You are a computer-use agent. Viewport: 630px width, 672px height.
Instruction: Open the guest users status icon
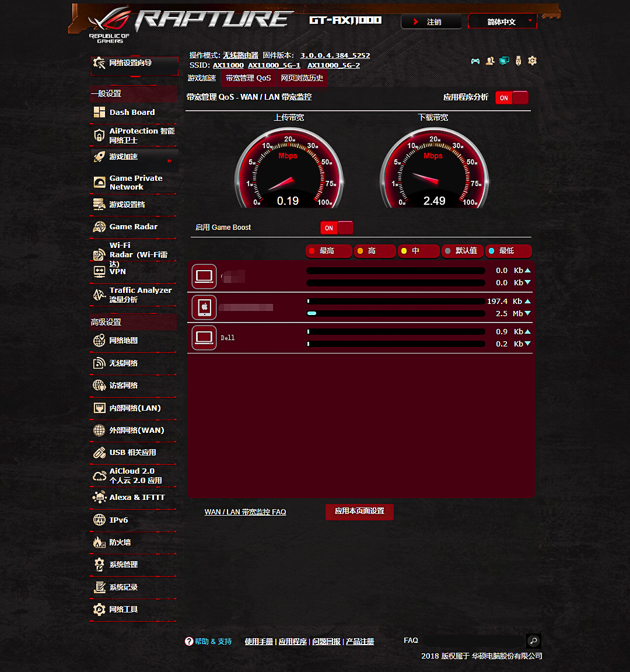(x=490, y=61)
